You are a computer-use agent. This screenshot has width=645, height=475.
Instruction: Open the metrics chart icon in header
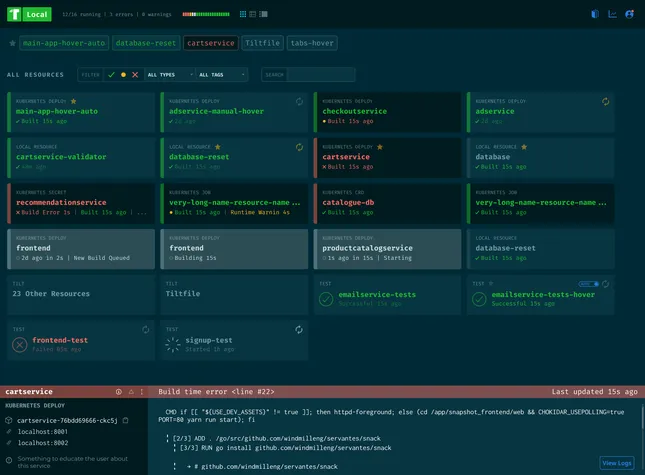(x=613, y=14)
